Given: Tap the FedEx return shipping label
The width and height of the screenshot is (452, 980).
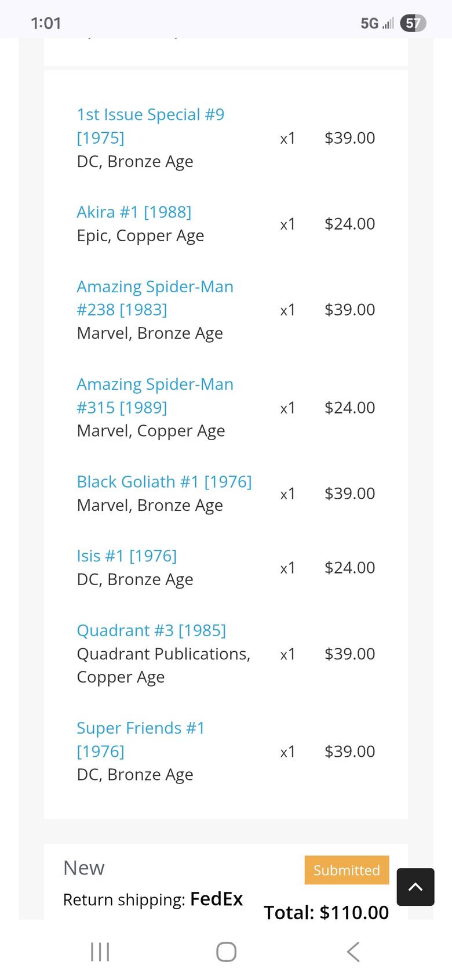Looking at the screenshot, I should point(216,899).
